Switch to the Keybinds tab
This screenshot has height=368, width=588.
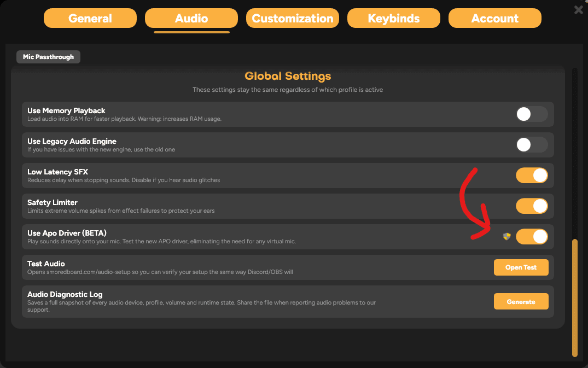(394, 18)
